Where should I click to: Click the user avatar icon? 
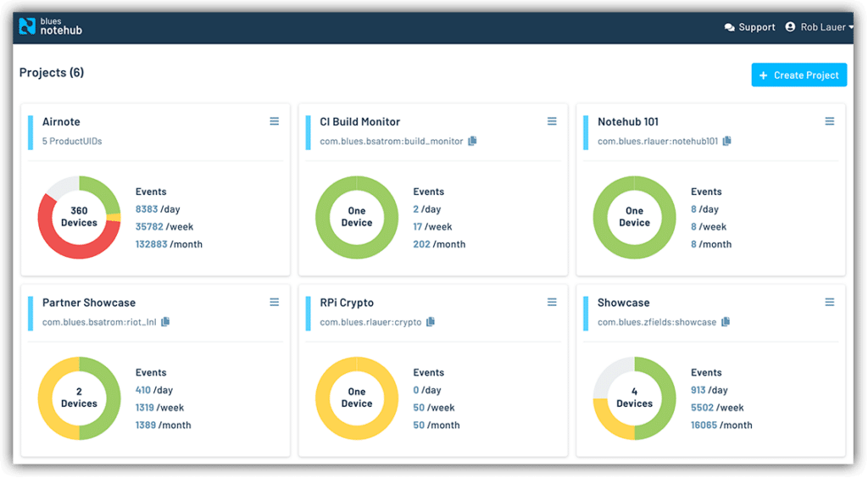(x=792, y=27)
